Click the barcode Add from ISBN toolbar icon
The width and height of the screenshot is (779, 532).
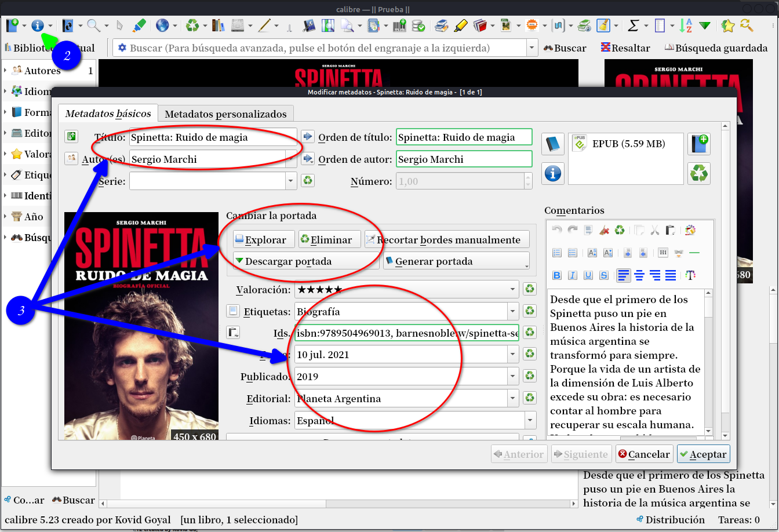[x=399, y=25]
